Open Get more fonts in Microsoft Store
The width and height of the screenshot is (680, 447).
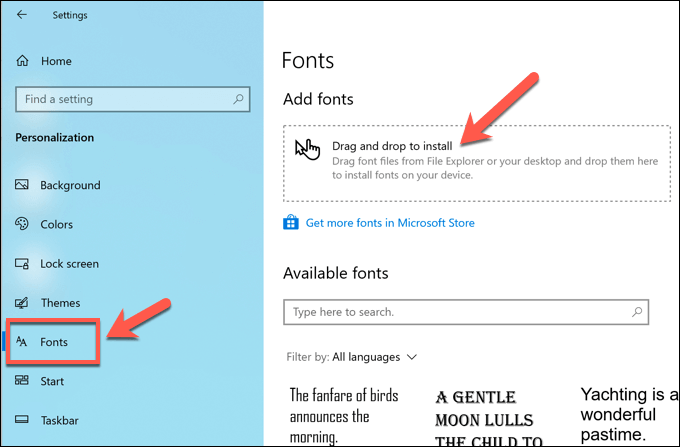tap(390, 223)
